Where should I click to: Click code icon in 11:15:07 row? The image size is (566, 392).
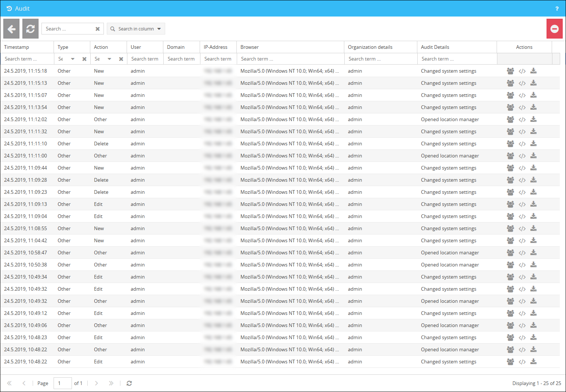pos(522,95)
